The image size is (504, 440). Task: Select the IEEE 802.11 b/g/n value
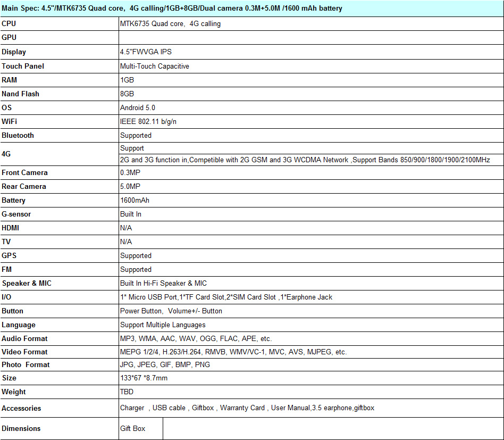311,122
